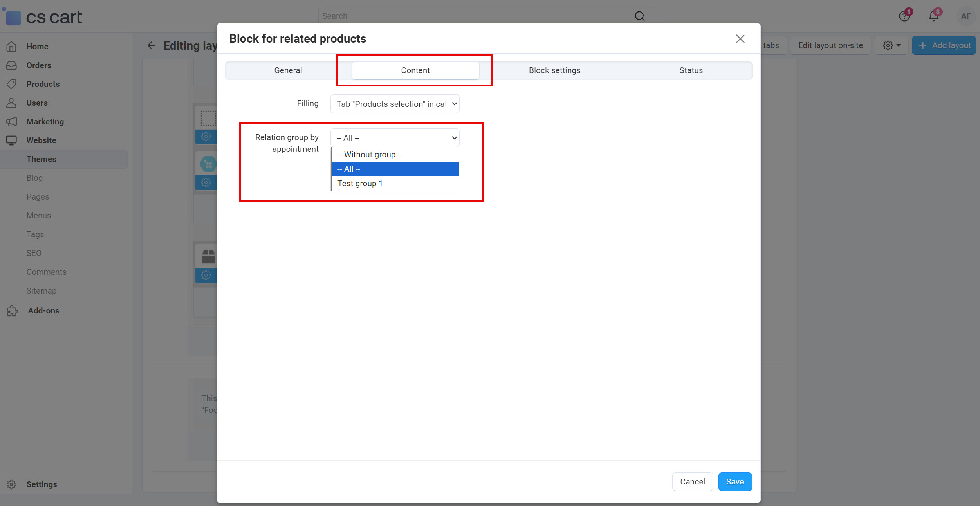Screen dimensions: 980x506
Task: Open the Website monitor icon
Action: [x=11, y=140]
